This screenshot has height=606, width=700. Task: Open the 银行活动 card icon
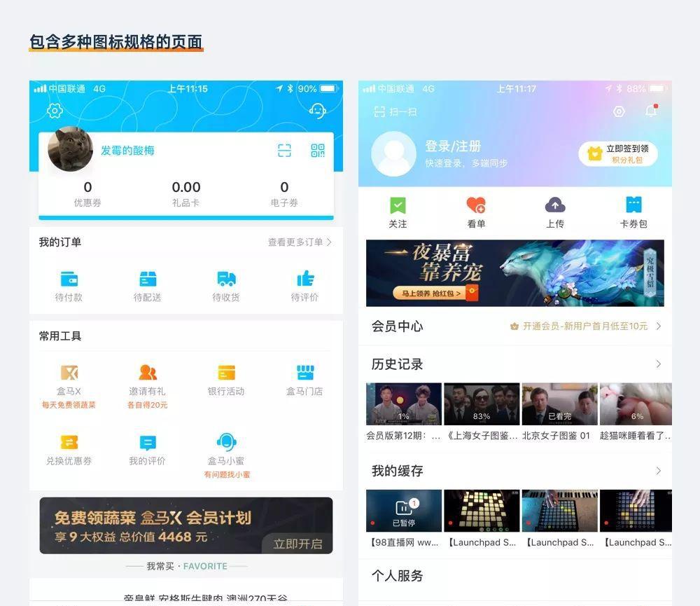[226, 372]
